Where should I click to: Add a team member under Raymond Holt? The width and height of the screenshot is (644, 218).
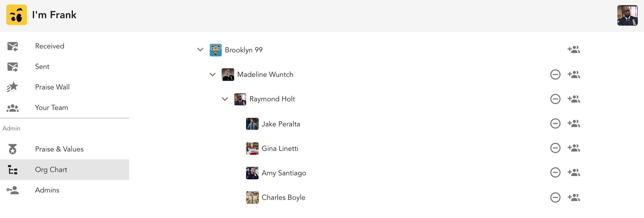pos(574,99)
